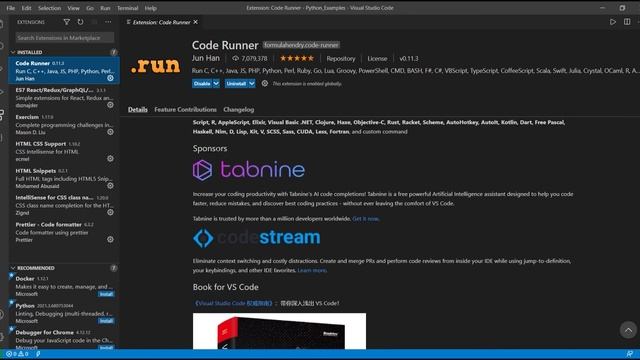This screenshot has width=640, height=360.
Task: Open manage gear for Code Runner list item
Action: click(x=110, y=78)
